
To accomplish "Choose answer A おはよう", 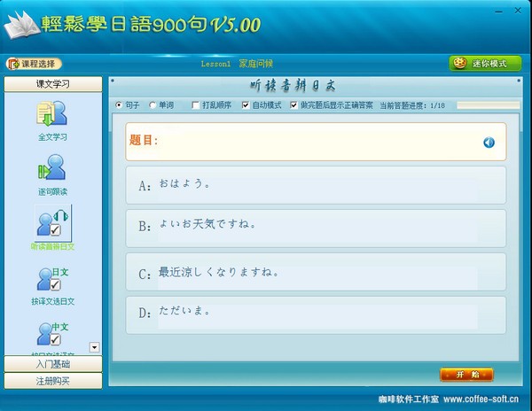I will pyautogui.click(x=316, y=185).
